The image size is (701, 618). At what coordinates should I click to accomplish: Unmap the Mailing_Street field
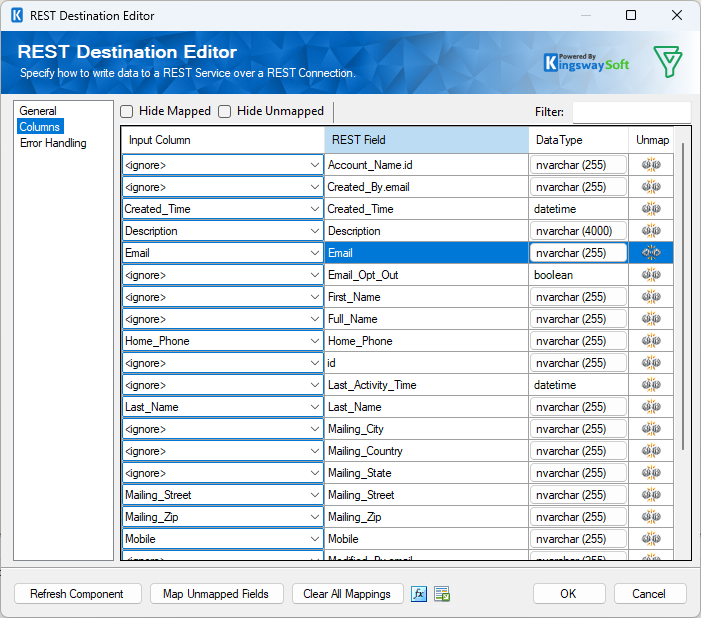[651, 495]
